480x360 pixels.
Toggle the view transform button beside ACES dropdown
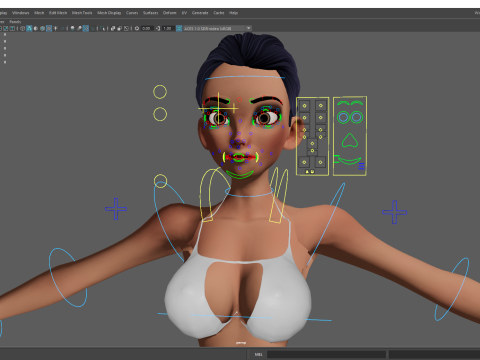(179, 28)
